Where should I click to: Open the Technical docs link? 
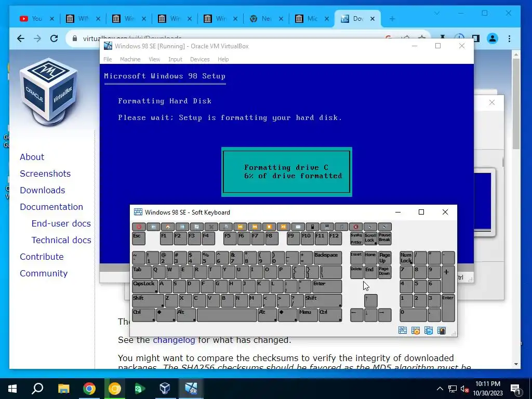[61, 240]
